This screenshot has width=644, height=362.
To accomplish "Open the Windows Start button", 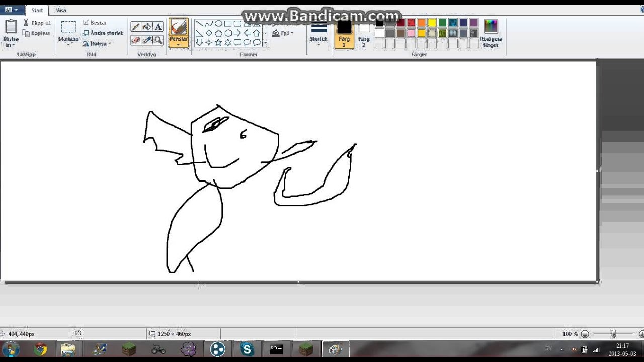I will 11,349.
